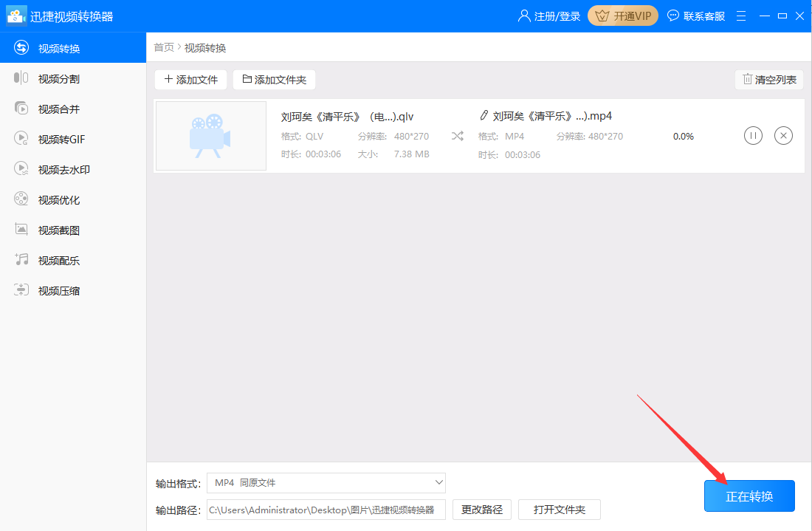
Task: Open 联系客服 chat support
Action: click(x=696, y=16)
